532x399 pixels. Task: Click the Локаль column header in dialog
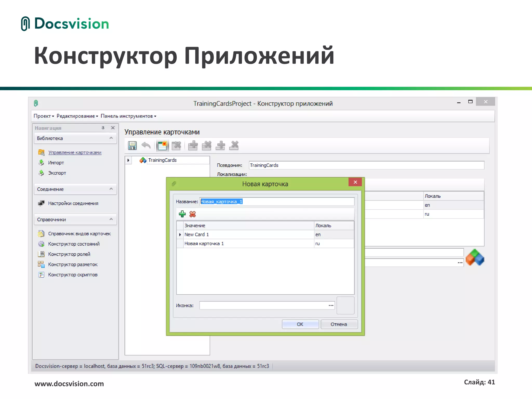click(334, 225)
